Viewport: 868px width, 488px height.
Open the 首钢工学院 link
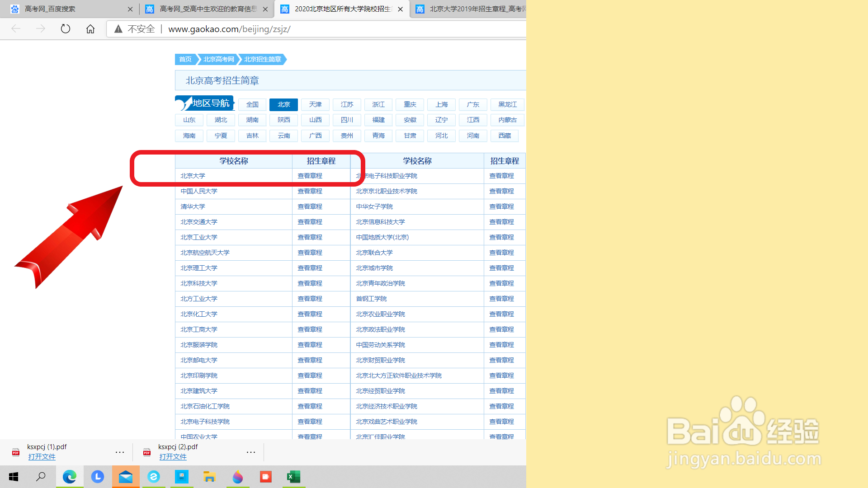(x=371, y=299)
